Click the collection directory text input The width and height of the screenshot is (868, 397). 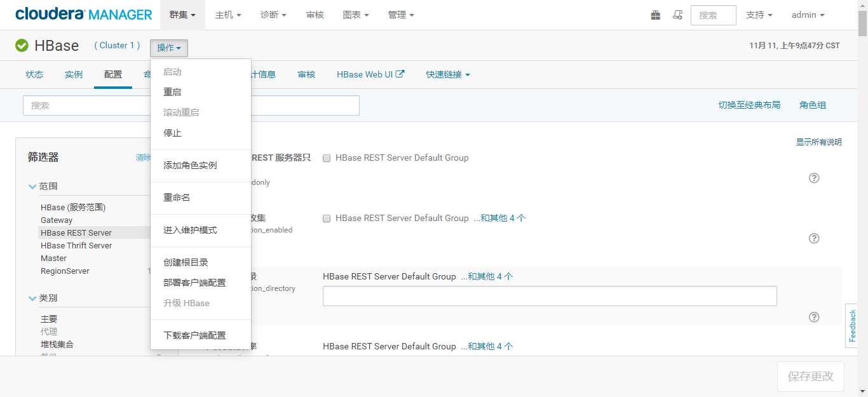click(550, 296)
